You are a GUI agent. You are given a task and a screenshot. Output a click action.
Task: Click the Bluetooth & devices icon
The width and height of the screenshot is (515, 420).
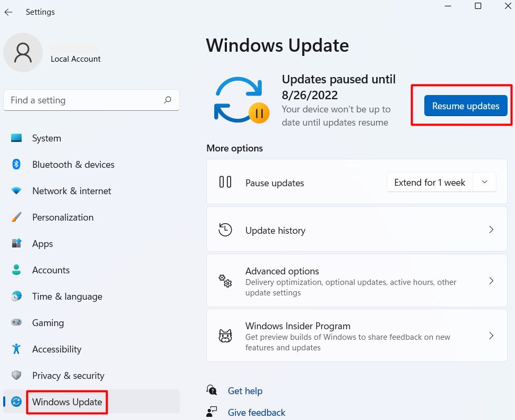tap(16, 164)
